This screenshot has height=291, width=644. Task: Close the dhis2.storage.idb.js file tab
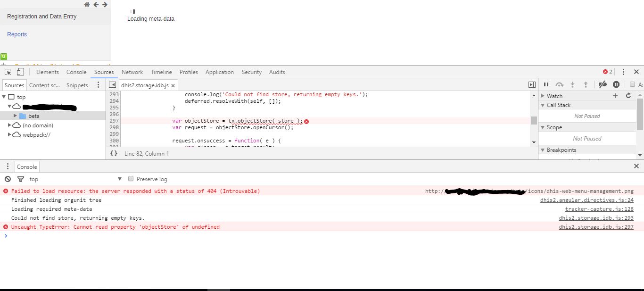[173, 85]
